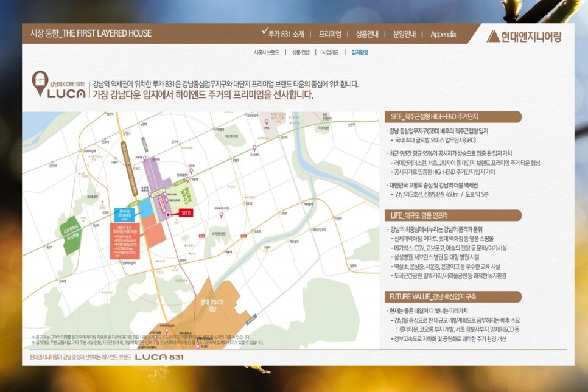Switch to the 시공사 브랜드 sub-tab
Image resolution: width=588 pixels, height=392 pixels.
pyautogui.click(x=266, y=52)
